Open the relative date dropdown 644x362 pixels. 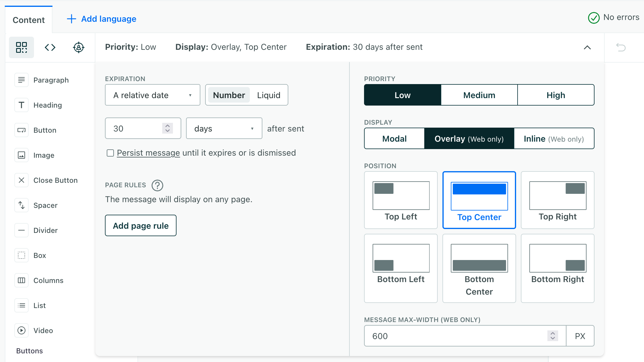(153, 95)
